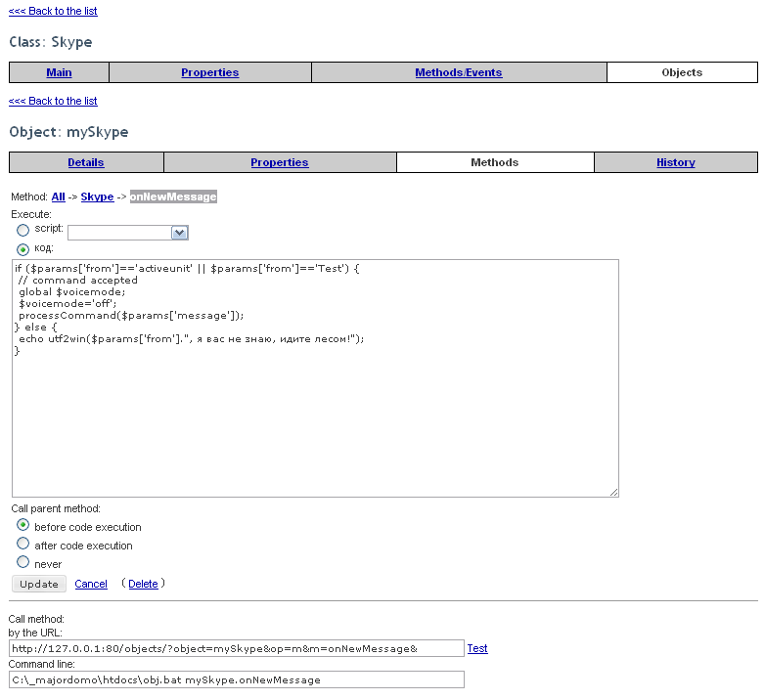This screenshot has width=765, height=700.
Task: Select the 'script' execute radio button
Action: (x=22, y=230)
